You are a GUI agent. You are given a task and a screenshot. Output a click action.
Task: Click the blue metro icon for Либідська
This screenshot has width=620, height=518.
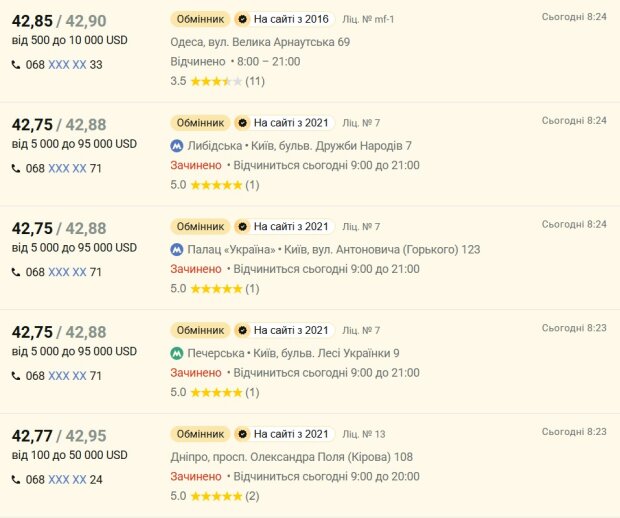(177, 146)
